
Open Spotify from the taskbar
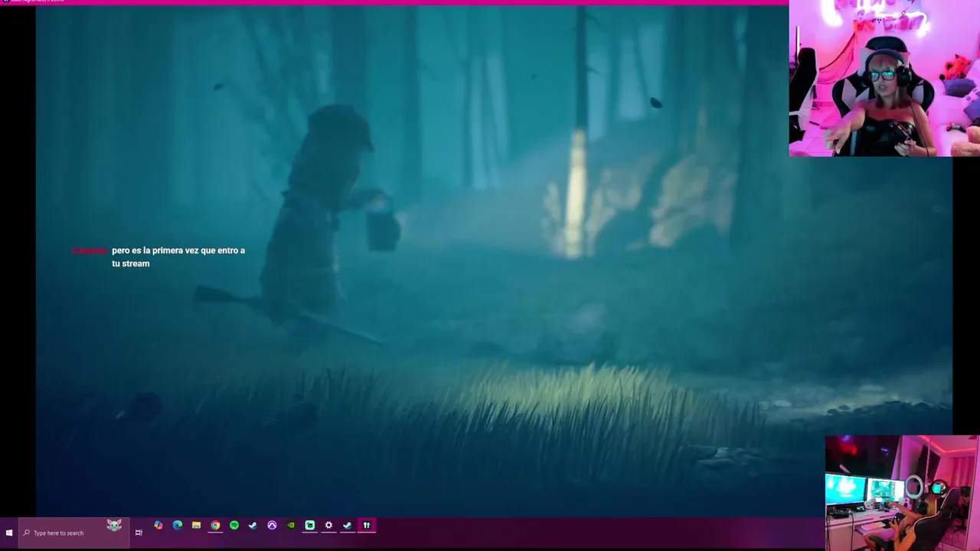pos(234,526)
